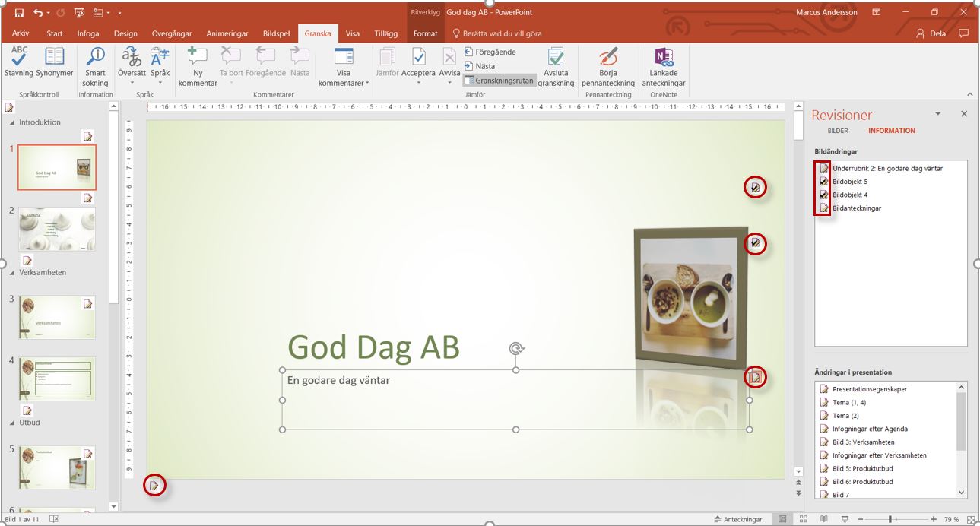The height and width of the screenshot is (526, 980).
Task: Collapse the Utbud section
Action: (x=11, y=422)
